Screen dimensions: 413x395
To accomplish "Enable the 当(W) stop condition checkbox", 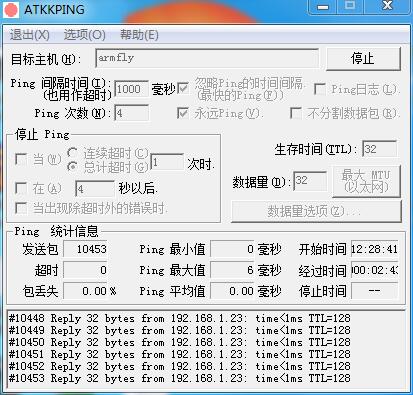I will point(21,159).
